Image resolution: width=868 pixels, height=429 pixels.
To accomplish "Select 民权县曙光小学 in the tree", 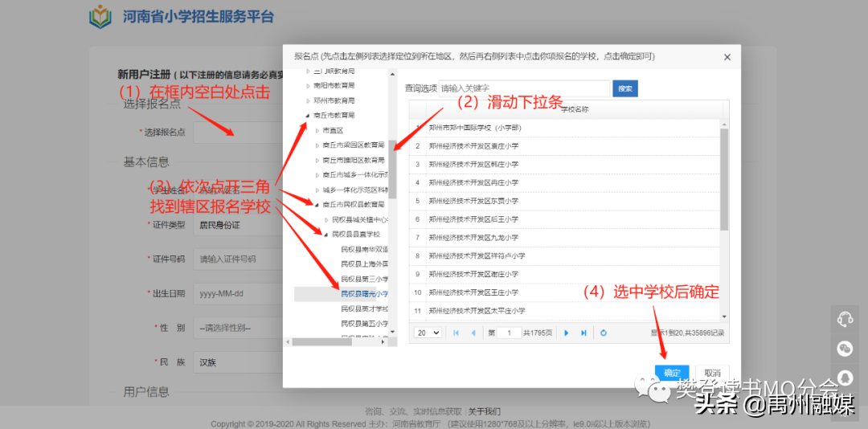I will pyautogui.click(x=364, y=294).
